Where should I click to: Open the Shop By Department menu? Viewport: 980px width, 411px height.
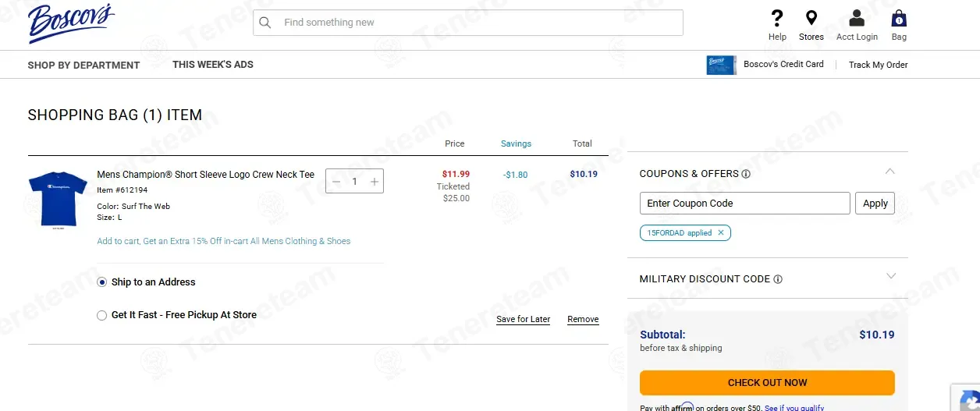(x=83, y=65)
